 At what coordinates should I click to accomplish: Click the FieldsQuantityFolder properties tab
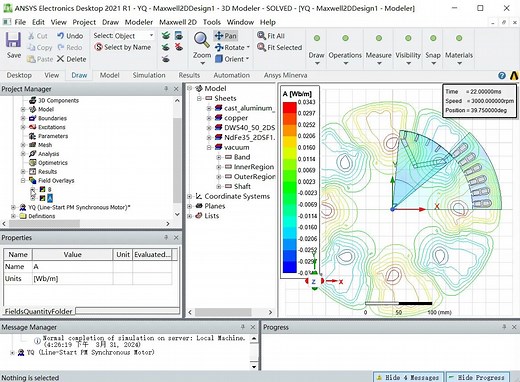(38, 311)
